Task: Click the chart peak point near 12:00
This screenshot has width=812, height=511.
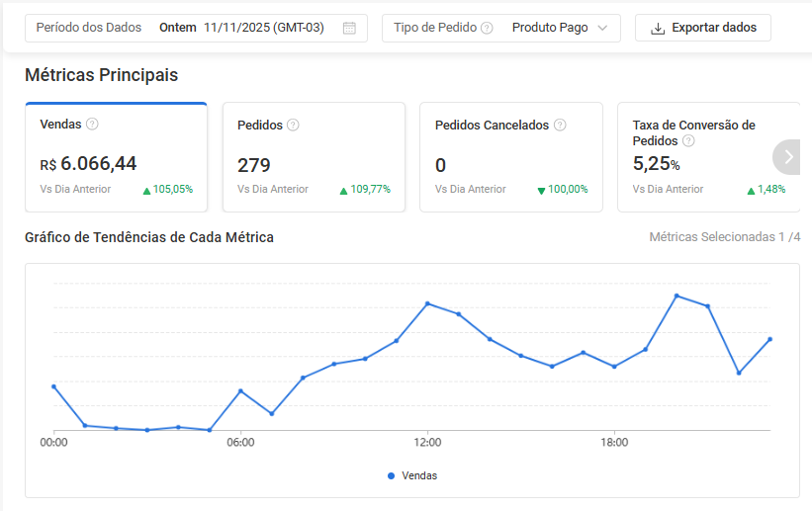Action: tap(427, 303)
